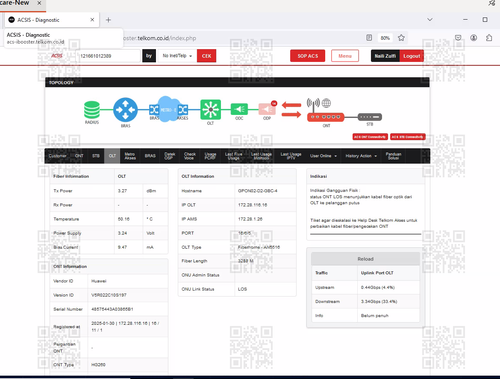Select the METRO-E cloud icon
The width and height of the screenshot is (500, 379).
168,109
